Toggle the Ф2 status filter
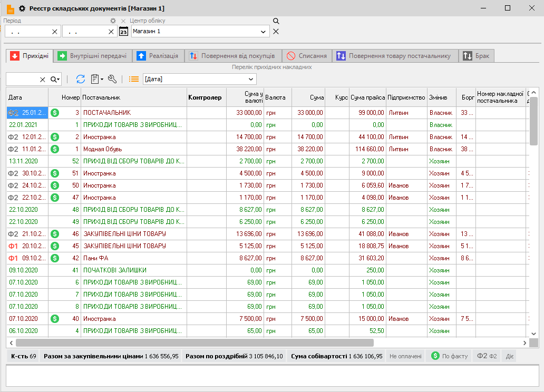 click(487, 356)
